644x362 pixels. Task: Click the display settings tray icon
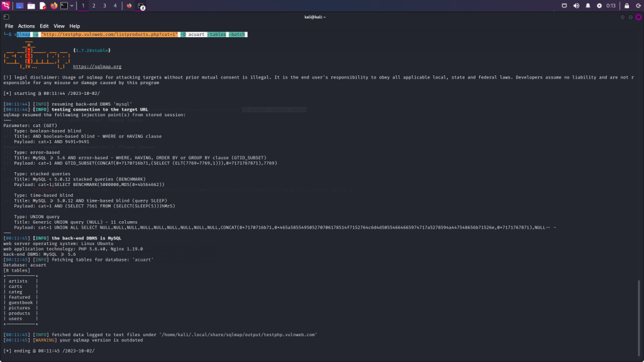click(x=564, y=6)
